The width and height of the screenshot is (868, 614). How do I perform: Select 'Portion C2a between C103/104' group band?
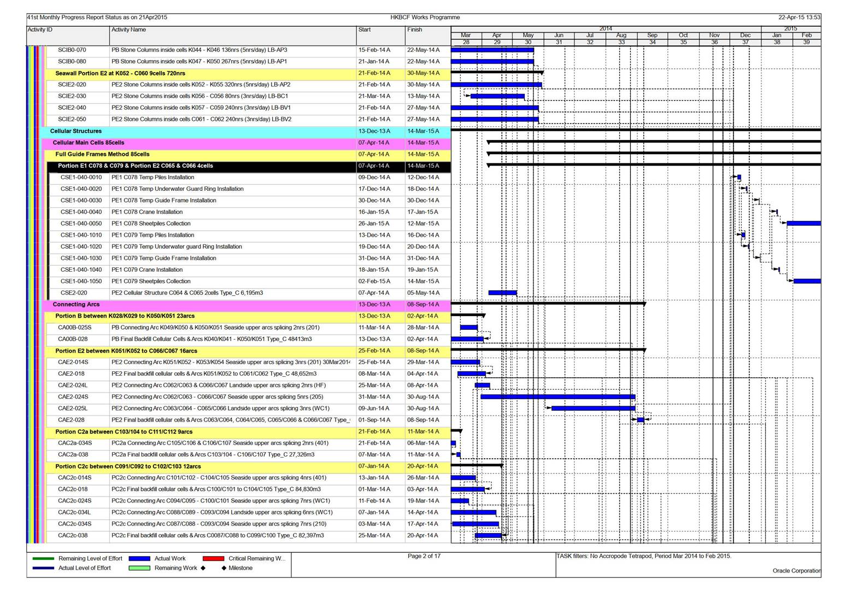(248, 432)
